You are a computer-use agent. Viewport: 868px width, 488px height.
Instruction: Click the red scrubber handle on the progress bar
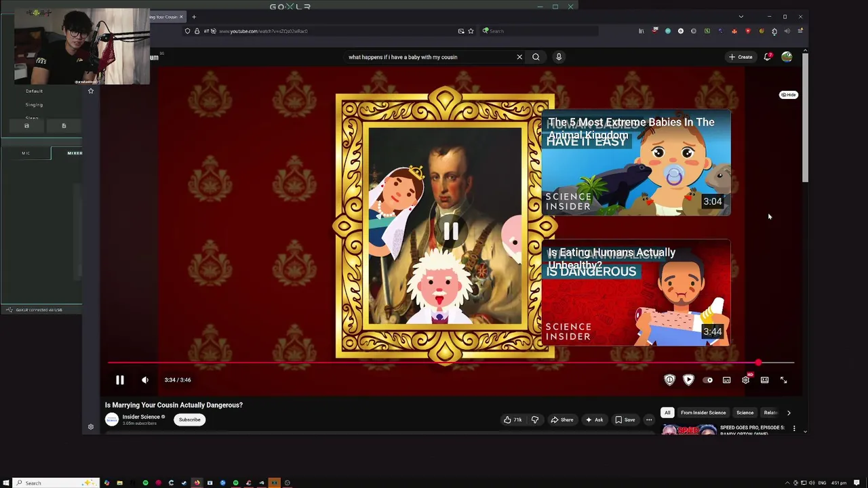[x=758, y=363]
